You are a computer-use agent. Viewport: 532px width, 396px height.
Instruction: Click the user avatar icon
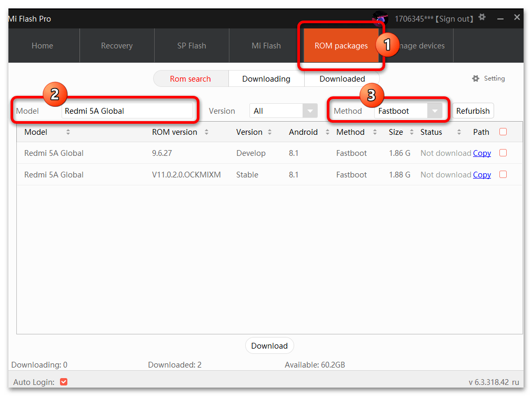[380, 18]
